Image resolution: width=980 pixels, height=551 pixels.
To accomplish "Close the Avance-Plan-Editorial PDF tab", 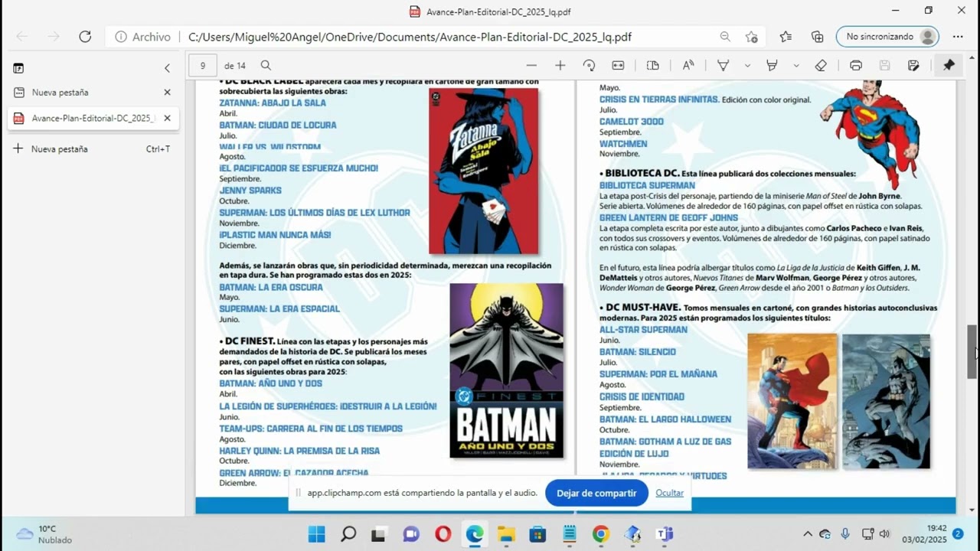I will click(x=167, y=119).
